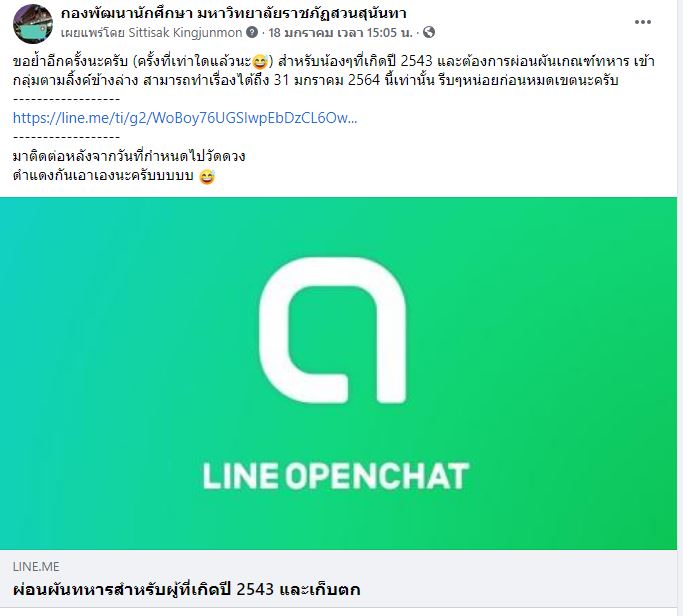Open link title ผ่อนผันทหารสำหรับผู้ที่เกิดปี 2543
This screenshot has height=616, width=683.
186,589
